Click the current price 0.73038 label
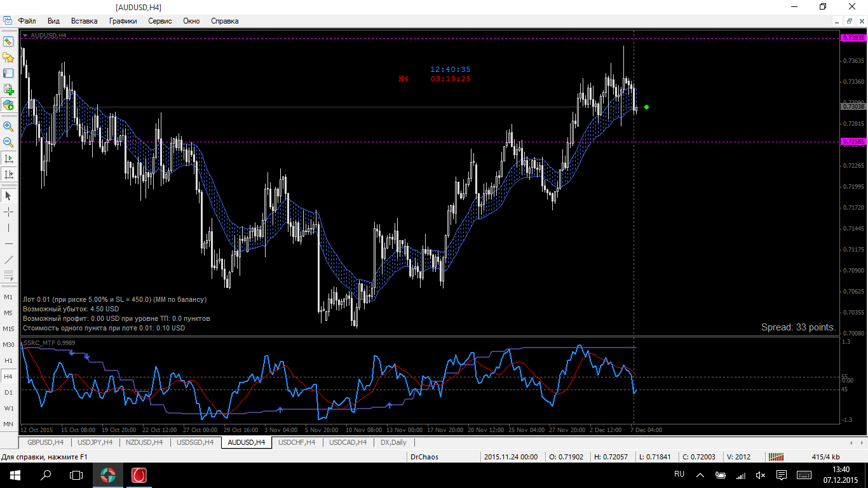 coord(852,107)
